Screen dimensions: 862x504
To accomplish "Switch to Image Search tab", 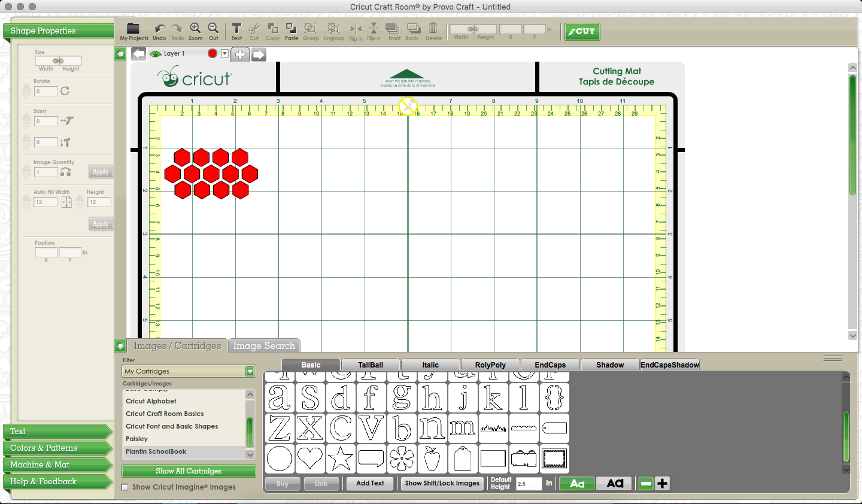I will coord(264,345).
